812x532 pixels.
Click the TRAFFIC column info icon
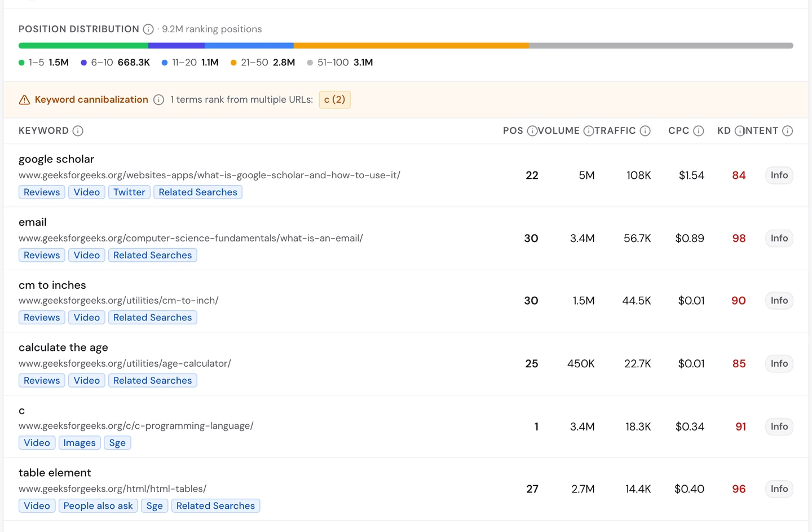(x=646, y=131)
